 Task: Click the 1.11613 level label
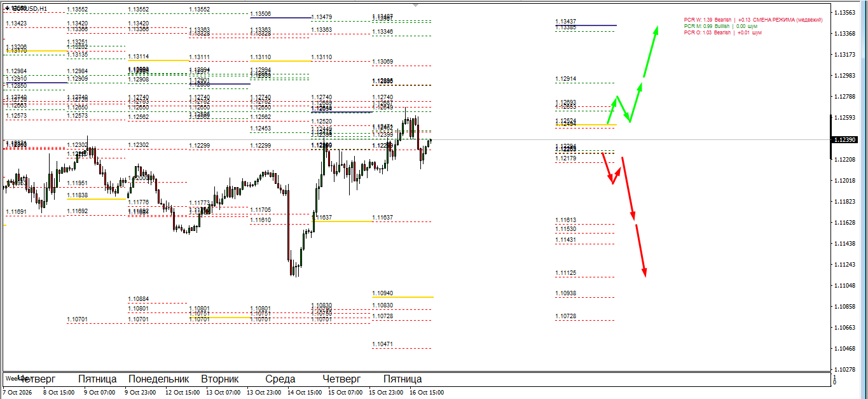pos(565,220)
